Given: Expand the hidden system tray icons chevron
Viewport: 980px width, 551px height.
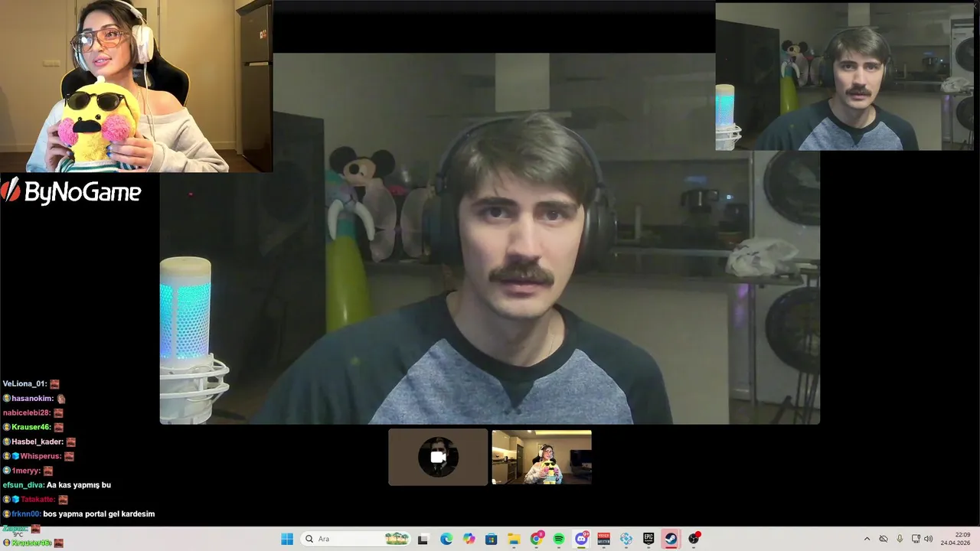Looking at the screenshot, I should (867, 539).
